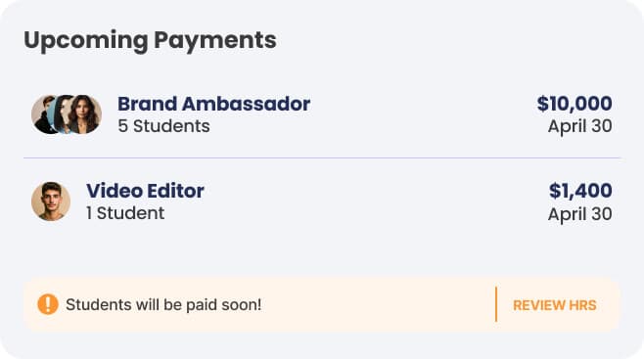The height and width of the screenshot is (359, 644).
Task: Click the woman's avatar in Brand Ambassador group
Action: click(x=84, y=114)
